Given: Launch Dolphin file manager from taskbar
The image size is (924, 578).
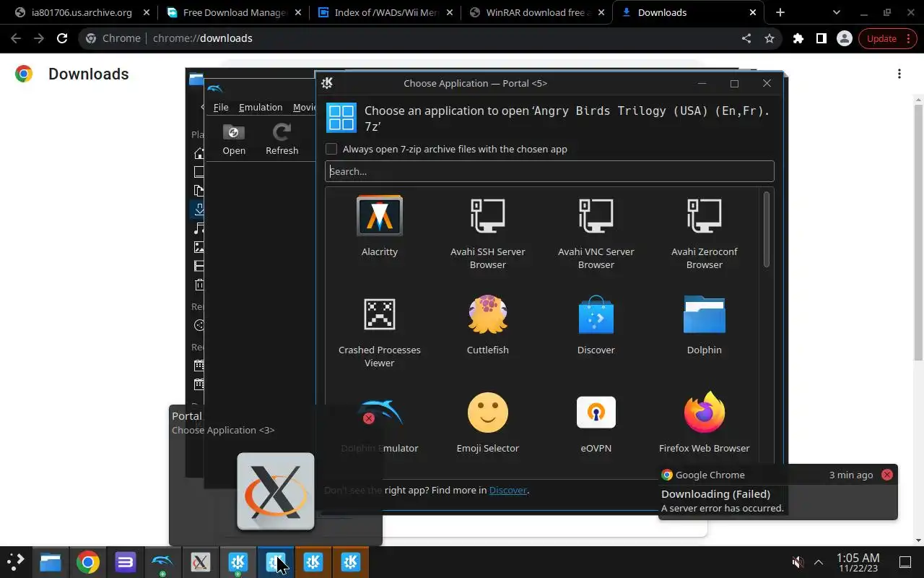Looking at the screenshot, I should pyautogui.click(x=51, y=562).
